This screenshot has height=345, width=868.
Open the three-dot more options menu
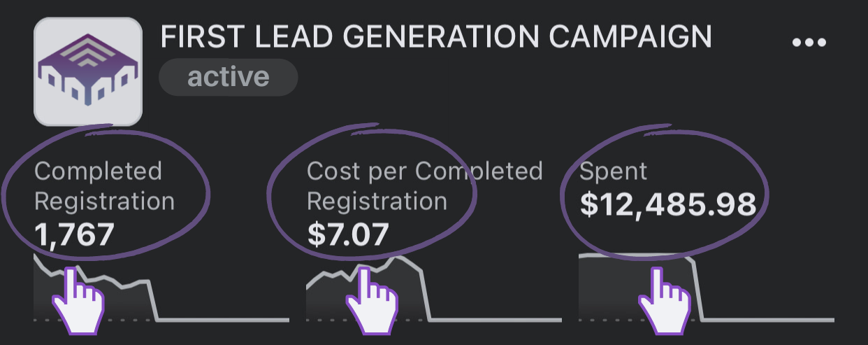click(809, 43)
